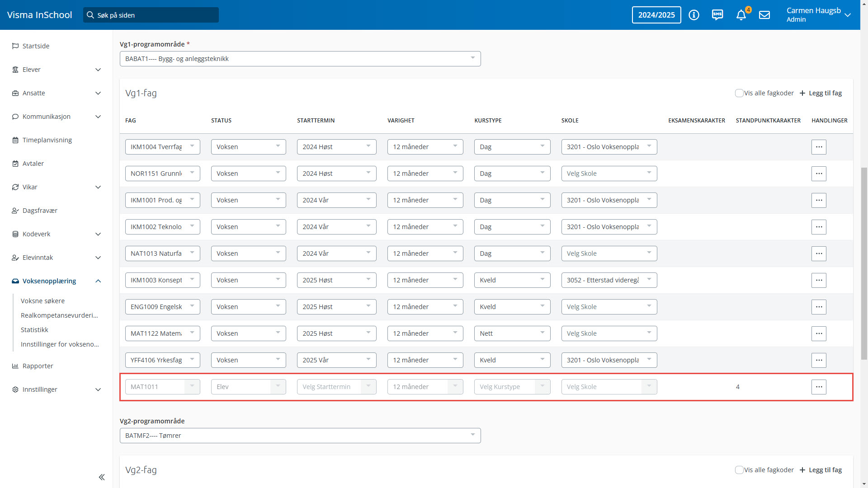Open notifications bell icon
The image size is (868, 488).
click(741, 15)
